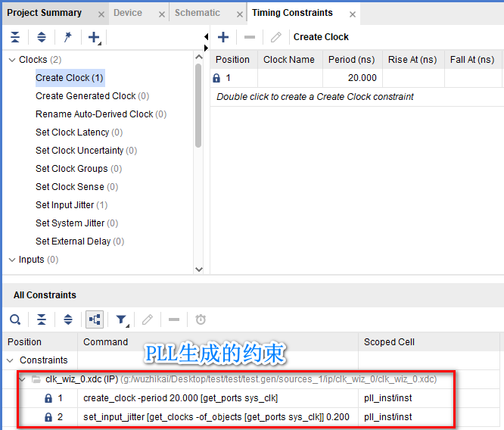Close the Project Summary tab
The height and width of the screenshot is (430, 504).
(x=101, y=14)
